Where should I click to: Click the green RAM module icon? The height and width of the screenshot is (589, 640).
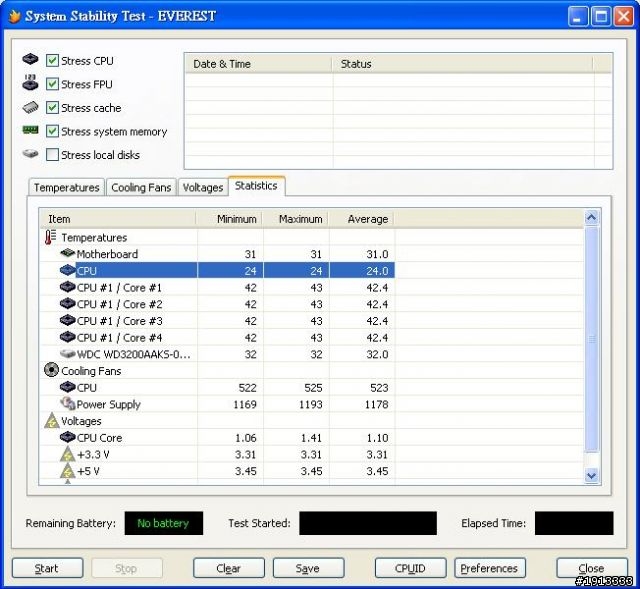coord(30,130)
